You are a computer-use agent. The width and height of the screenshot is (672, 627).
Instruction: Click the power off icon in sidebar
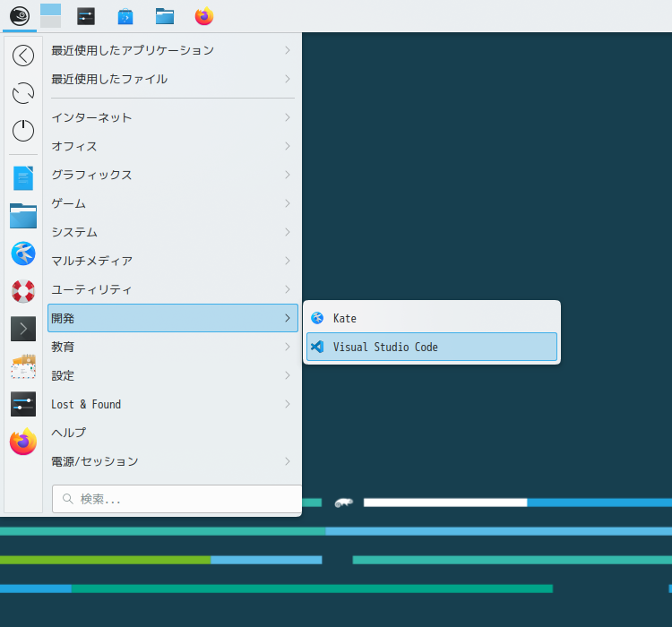click(23, 130)
